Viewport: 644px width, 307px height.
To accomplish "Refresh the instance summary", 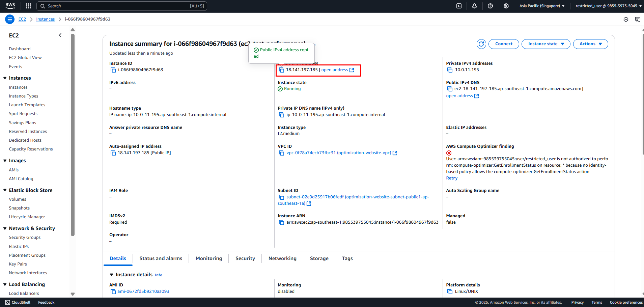I will click(481, 44).
